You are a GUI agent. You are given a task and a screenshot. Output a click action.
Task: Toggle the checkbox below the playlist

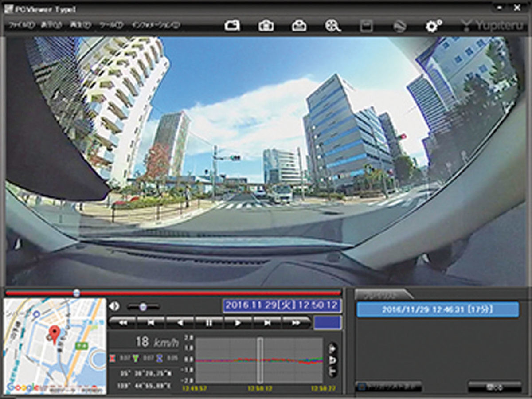[361, 387]
